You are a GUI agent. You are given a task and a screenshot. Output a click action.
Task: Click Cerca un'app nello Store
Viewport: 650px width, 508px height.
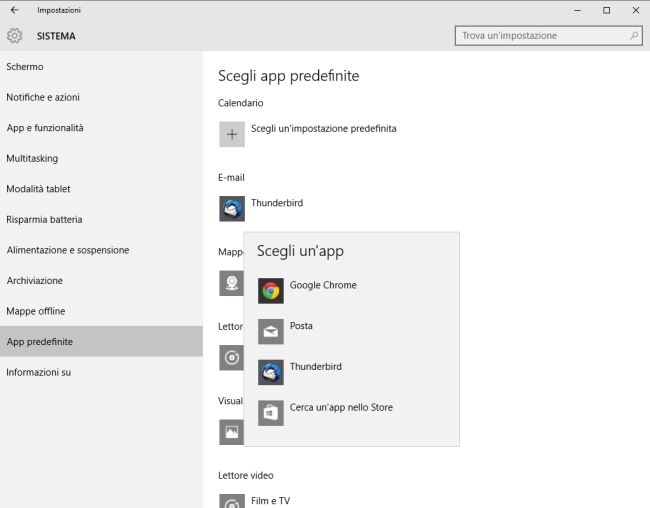click(x=341, y=407)
